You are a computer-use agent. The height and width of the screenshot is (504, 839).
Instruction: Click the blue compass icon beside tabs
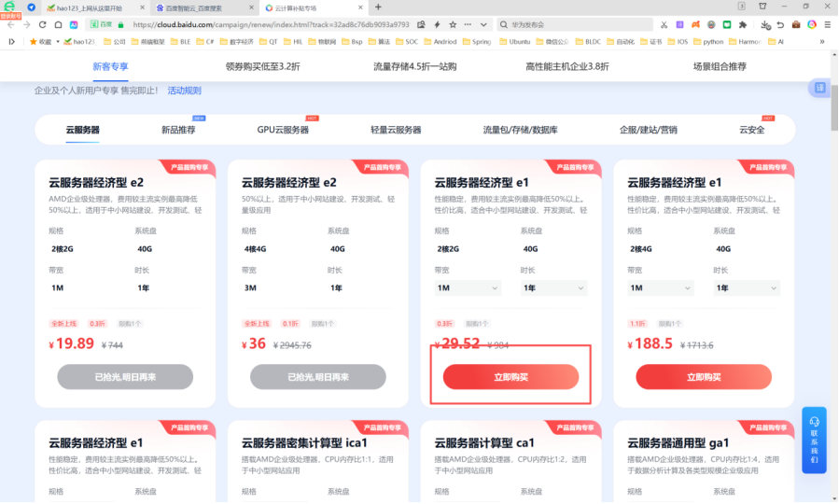pyautogui.click(x=32, y=7)
